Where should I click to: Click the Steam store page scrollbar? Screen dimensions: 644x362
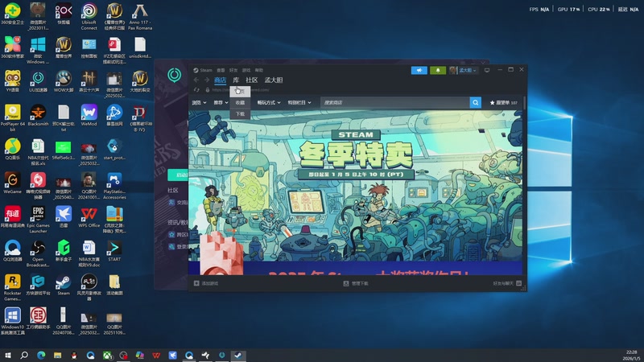[525, 103]
